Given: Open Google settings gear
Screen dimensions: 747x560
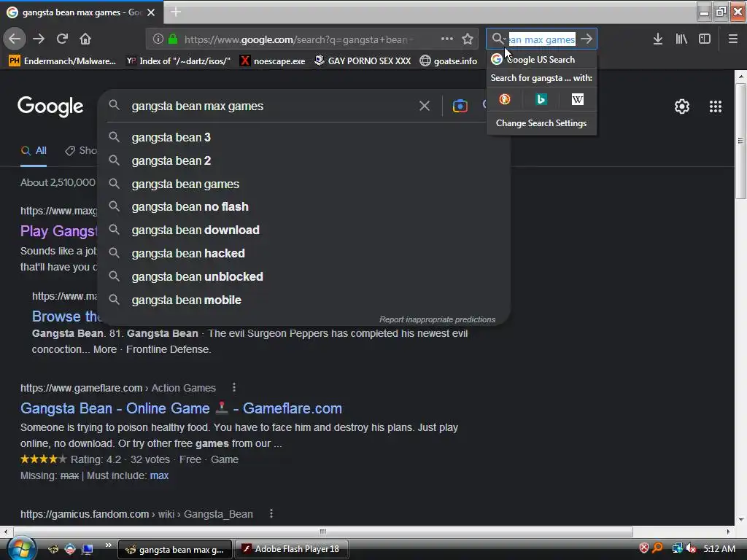Looking at the screenshot, I should coord(682,106).
